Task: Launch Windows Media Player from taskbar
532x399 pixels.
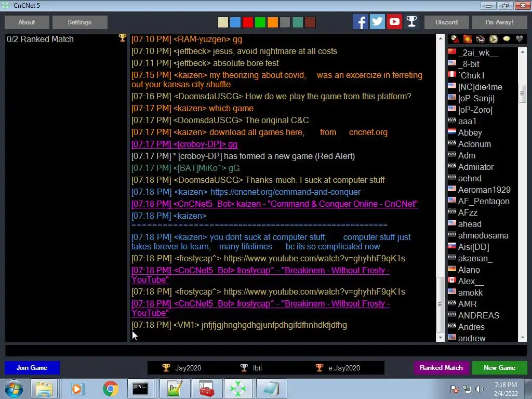Action: tap(77, 389)
